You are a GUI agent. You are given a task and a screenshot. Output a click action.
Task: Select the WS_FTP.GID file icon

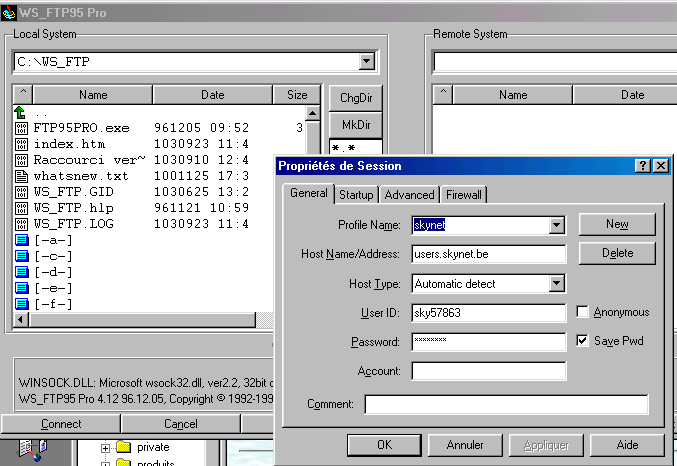[x=21, y=192]
